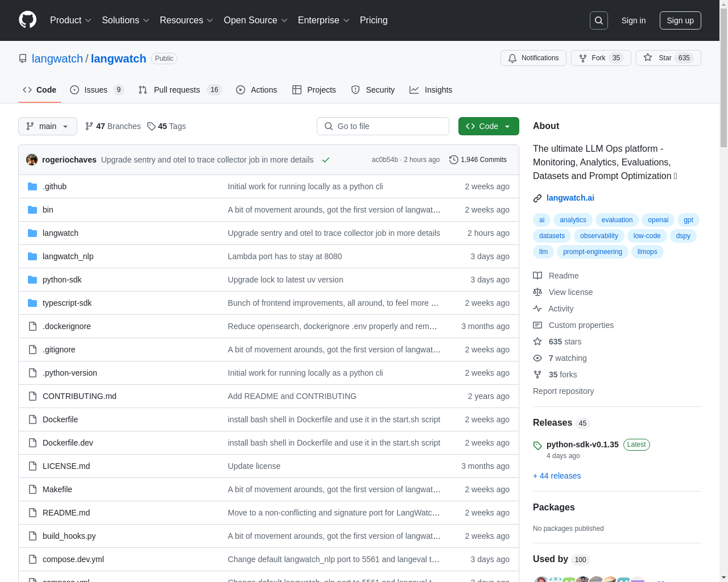
Task: Open the 45 Tags link
Action: coord(167,126)
